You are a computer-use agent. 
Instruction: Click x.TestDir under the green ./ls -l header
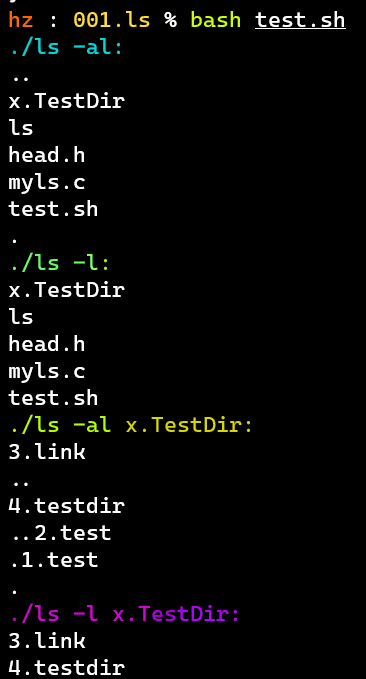(x=67, y=289)
